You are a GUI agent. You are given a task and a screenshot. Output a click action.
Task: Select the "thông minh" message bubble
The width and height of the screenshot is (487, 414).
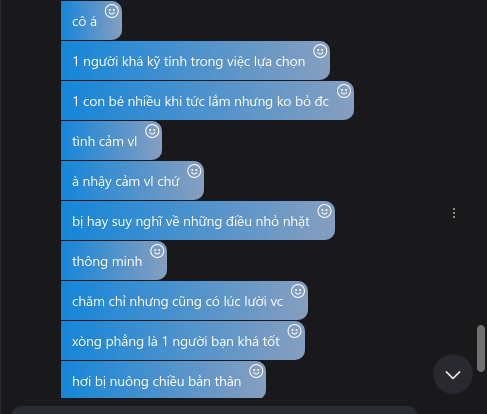coord(114,260)
